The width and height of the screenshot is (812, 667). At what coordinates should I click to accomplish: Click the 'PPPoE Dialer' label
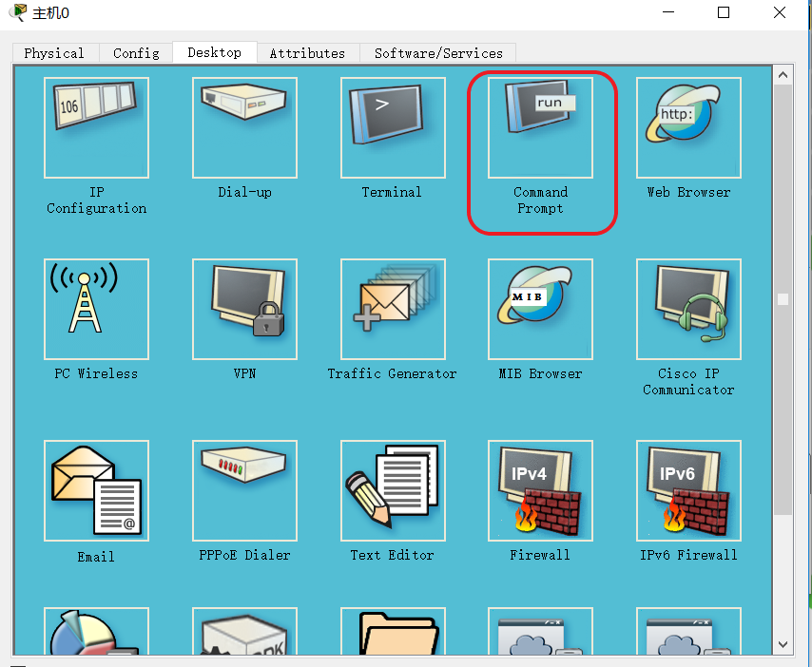pyautogui.click(x=244, y=555)
